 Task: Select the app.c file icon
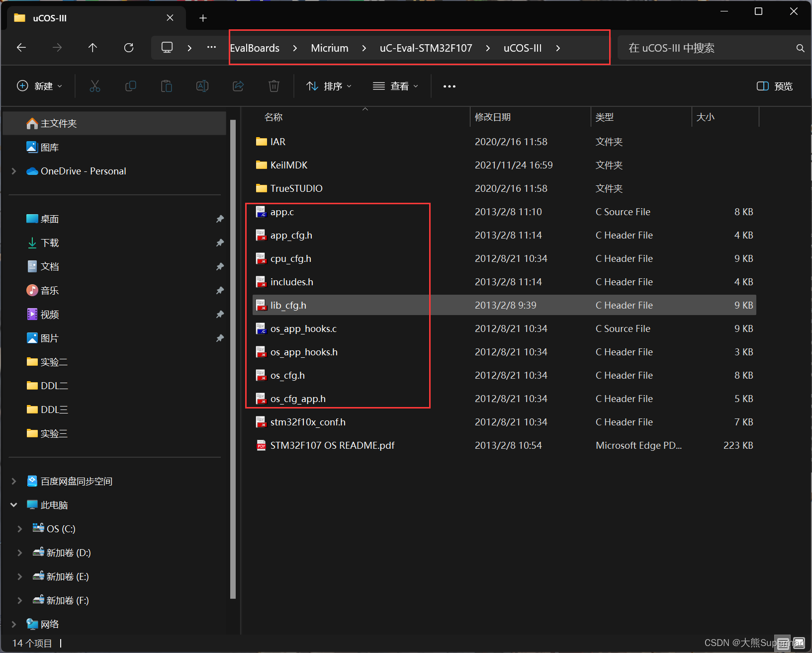261,212
